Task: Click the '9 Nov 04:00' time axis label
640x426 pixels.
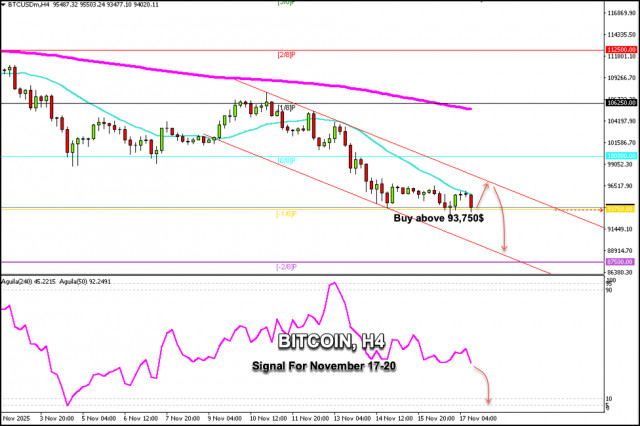Action: (224, 418)
